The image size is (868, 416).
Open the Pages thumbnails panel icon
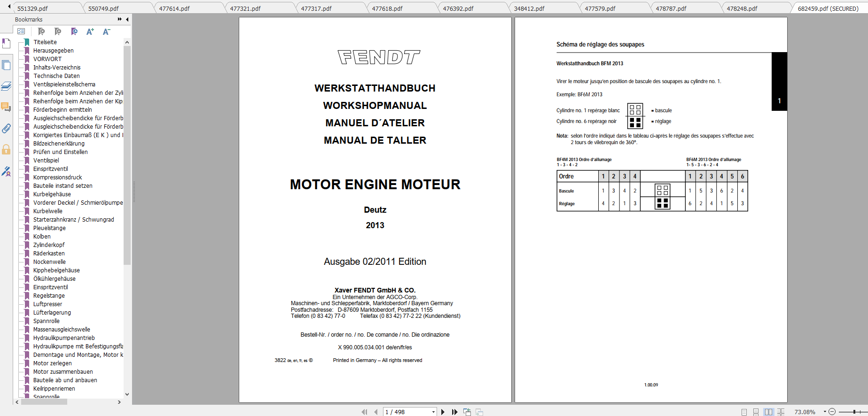6,65
